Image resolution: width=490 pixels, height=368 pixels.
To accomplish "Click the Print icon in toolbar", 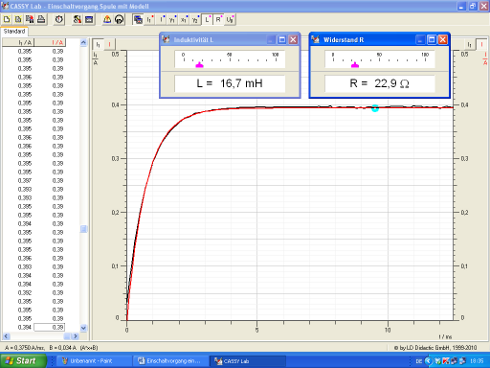I will 41,19.
